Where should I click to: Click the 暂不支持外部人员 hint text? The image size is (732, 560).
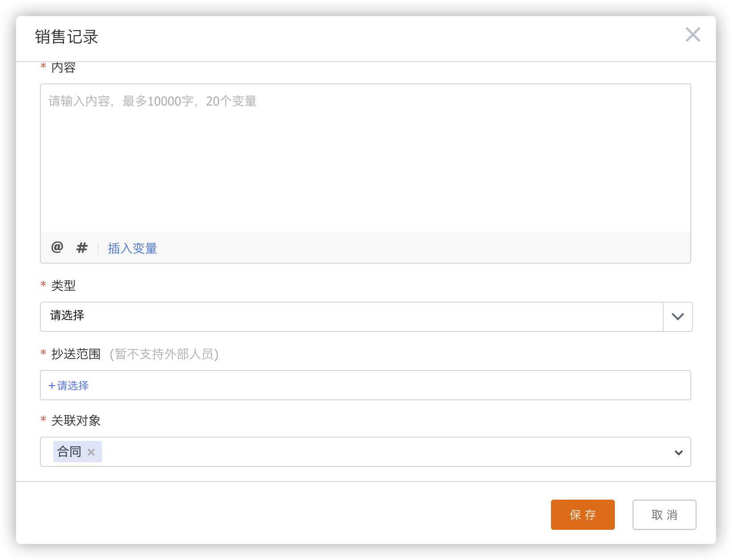coord(164,354)
